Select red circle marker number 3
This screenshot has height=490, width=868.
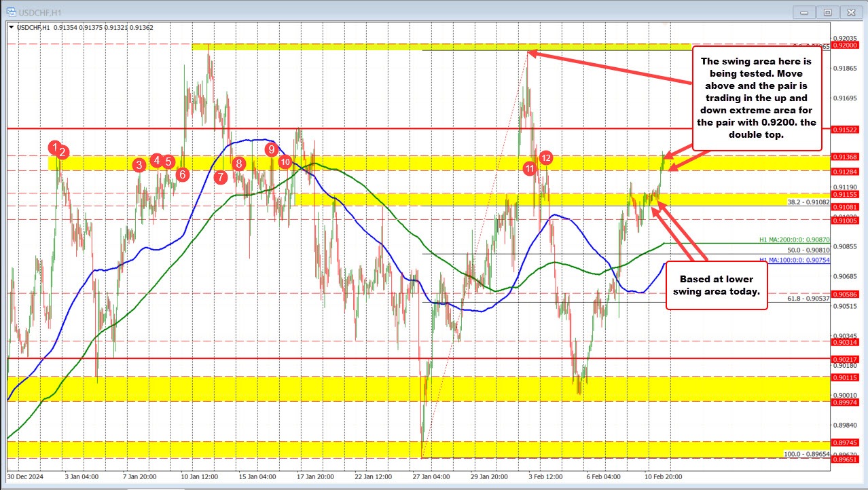point(139,164)
